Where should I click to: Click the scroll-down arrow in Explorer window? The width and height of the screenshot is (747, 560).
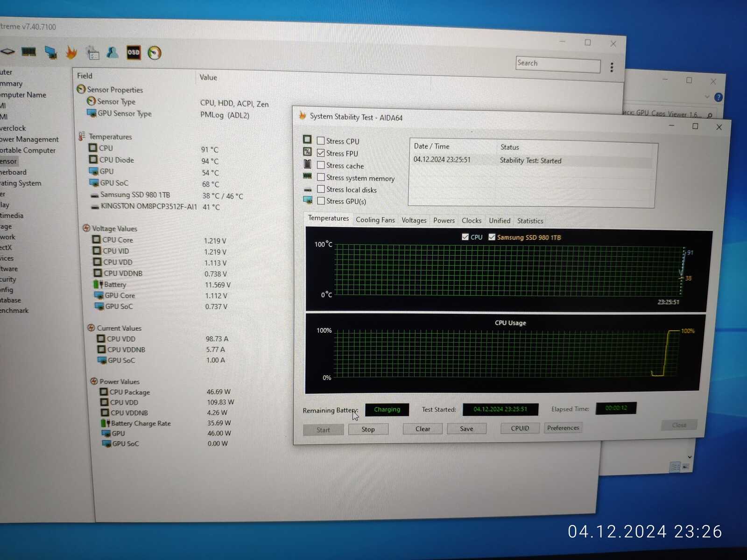click(x=690, y=457)
